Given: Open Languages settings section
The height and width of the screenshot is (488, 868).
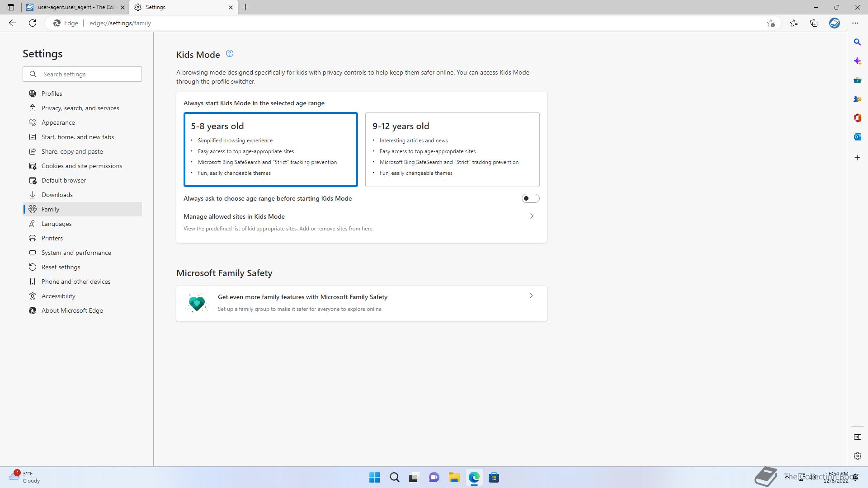Looking at the screenshot, I should point(82,224).
